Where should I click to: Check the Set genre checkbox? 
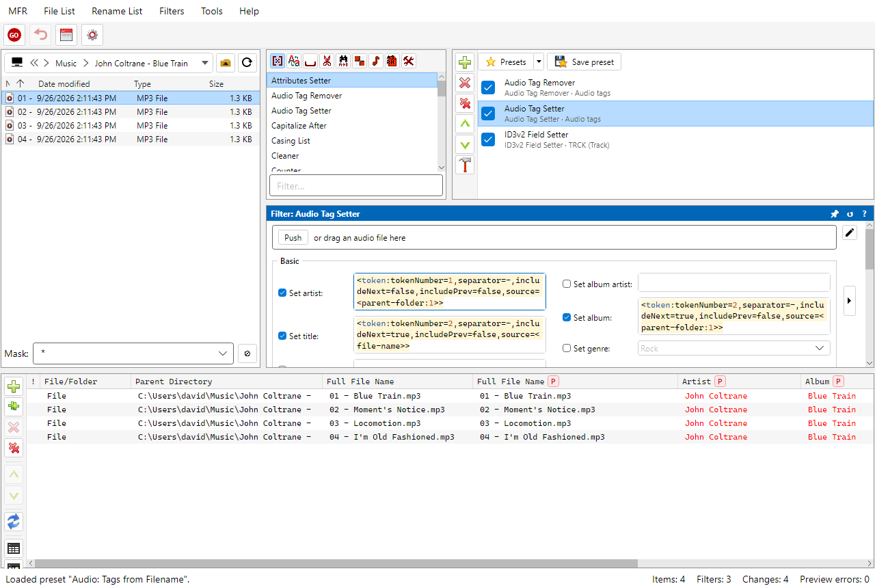click(567, 348)
